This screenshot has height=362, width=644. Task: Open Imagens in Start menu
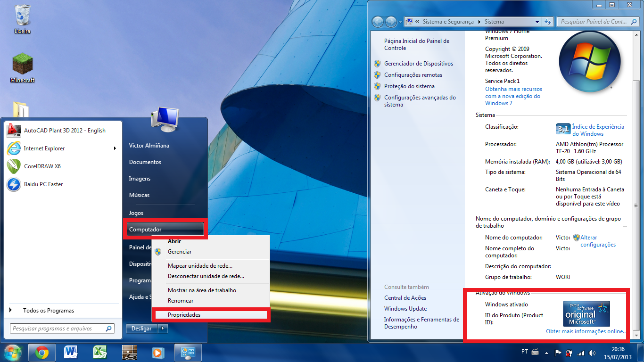pyautogui.click(x=165, y=179)
